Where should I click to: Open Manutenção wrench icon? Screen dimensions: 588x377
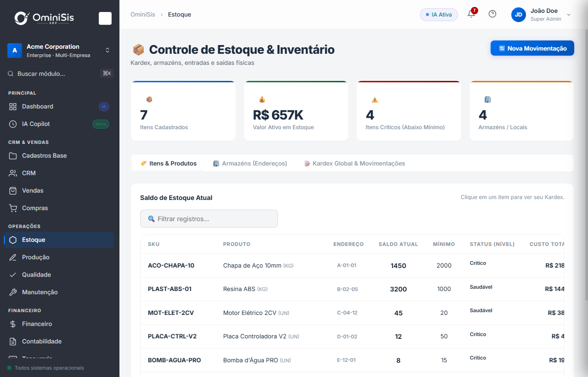pos(13,292)
